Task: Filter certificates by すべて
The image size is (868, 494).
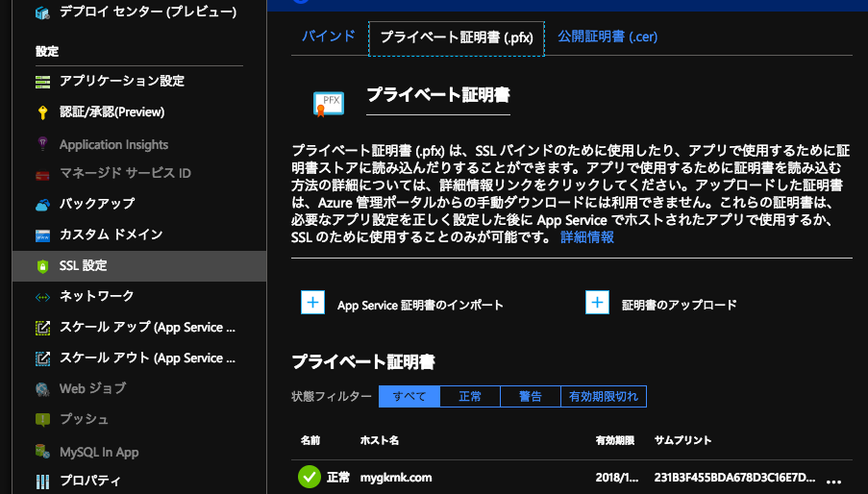Action: (x=409, y=397)
